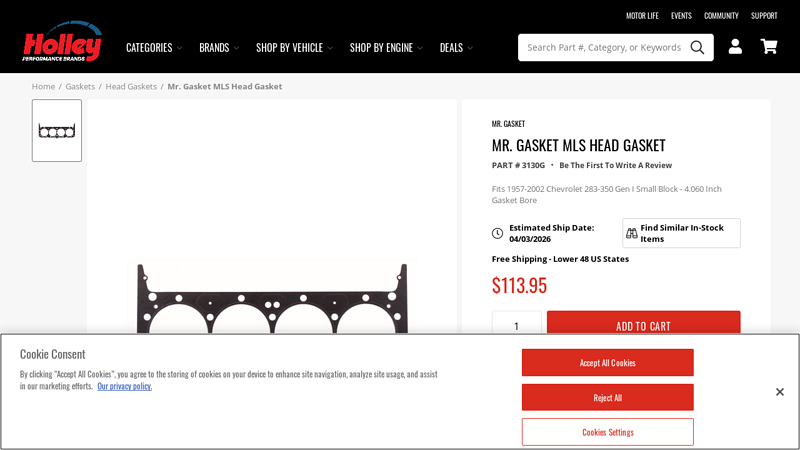The height and width of the screenshot is (450, 800).
Task: Open the Shop By Engine dropdown
Action: click(x=386, y=47)
